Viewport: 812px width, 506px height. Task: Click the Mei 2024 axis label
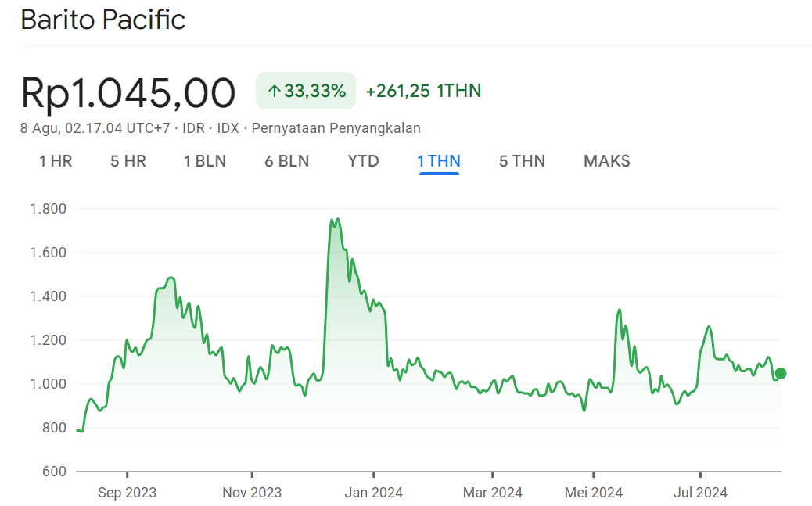tap(594, 493)
